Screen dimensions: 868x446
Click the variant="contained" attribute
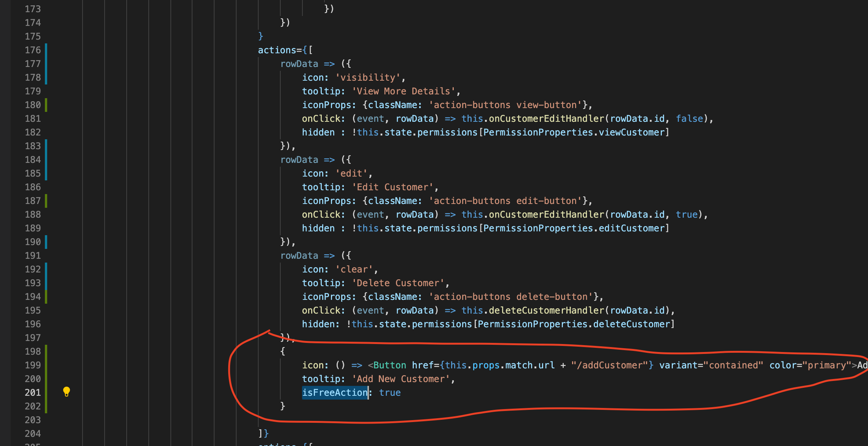[x=711, y=365]
